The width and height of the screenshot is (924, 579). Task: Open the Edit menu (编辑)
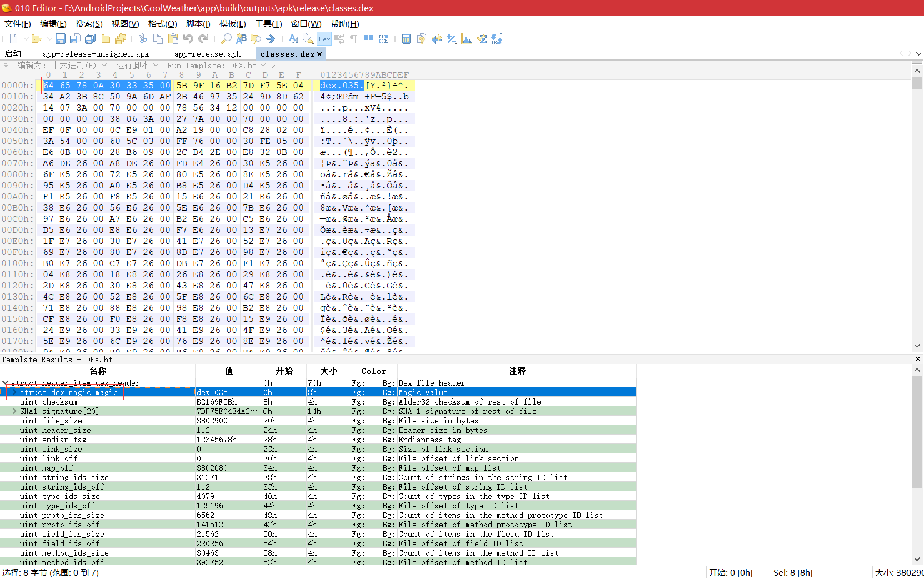[53, 23]
